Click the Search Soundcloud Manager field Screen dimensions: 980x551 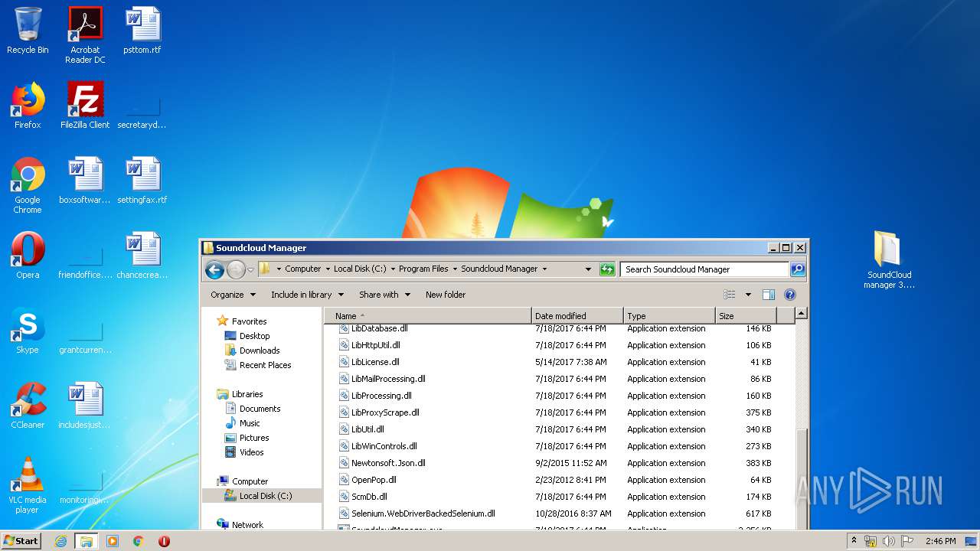click(704, 269)
